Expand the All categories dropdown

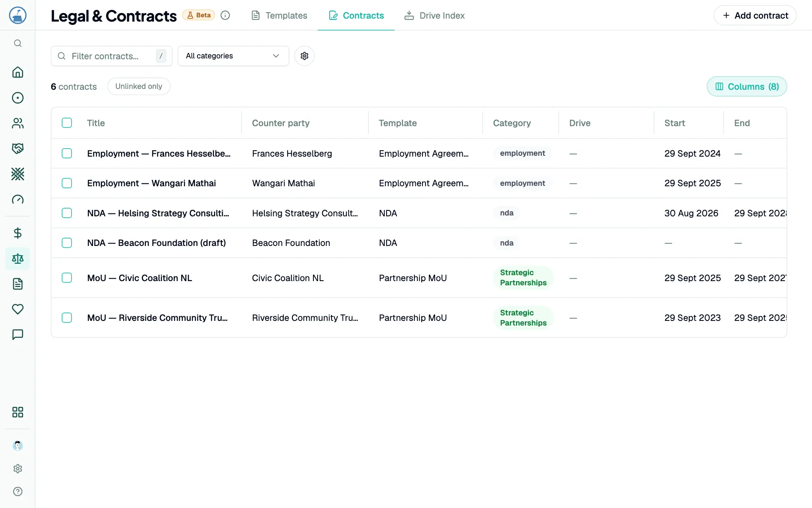233,56
